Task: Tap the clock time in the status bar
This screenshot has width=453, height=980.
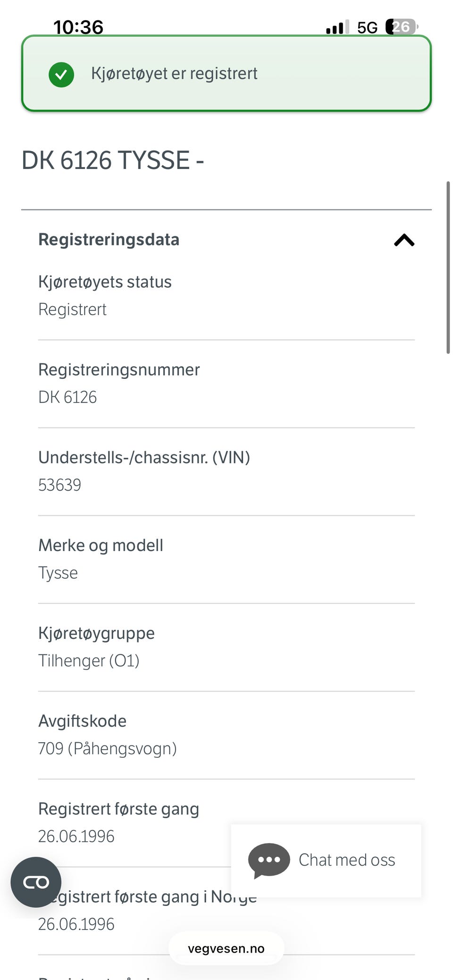Action: click(78, 27)
